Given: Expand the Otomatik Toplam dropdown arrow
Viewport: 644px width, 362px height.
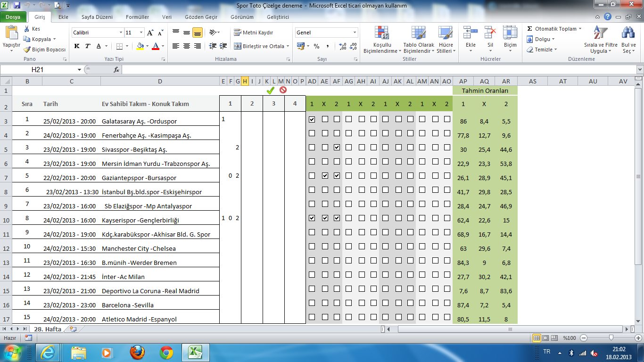Looking at the screenshot, I should pyautogui.click(x=580, y=29).
